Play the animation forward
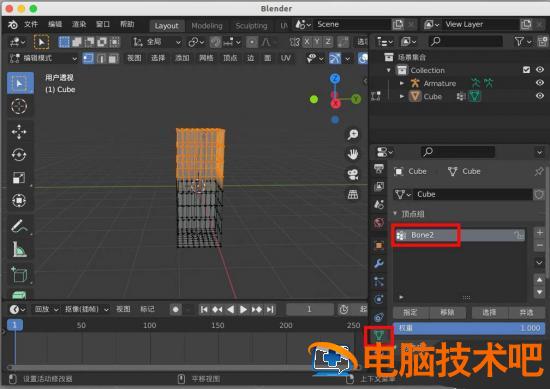The image size is (550, 389). [x=243, y=309]
